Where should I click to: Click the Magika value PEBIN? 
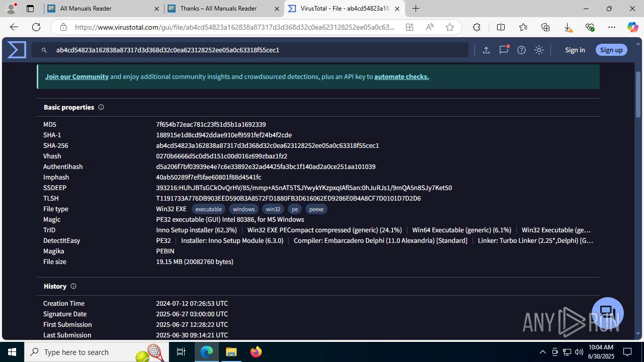(165, 251)
